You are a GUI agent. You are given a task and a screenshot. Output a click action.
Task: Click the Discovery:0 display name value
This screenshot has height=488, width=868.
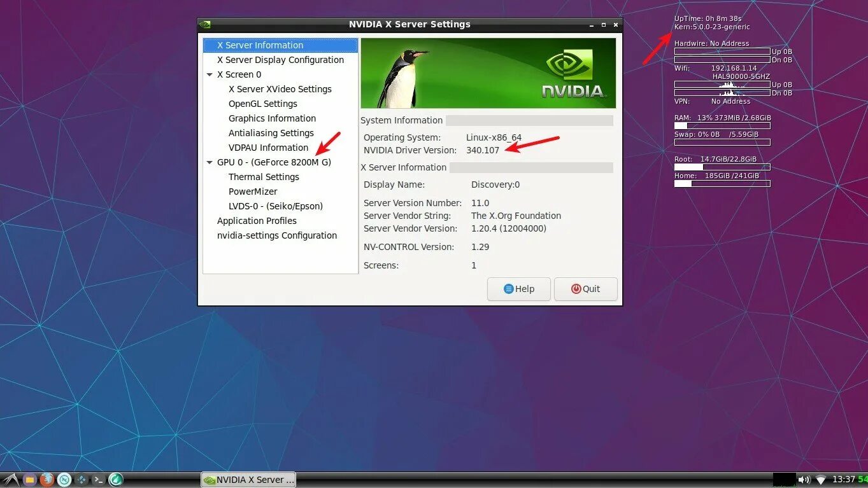pos(495,185)
